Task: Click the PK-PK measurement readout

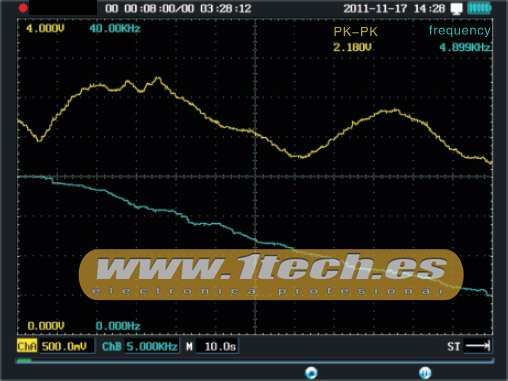Action: [x=355, y=39]
